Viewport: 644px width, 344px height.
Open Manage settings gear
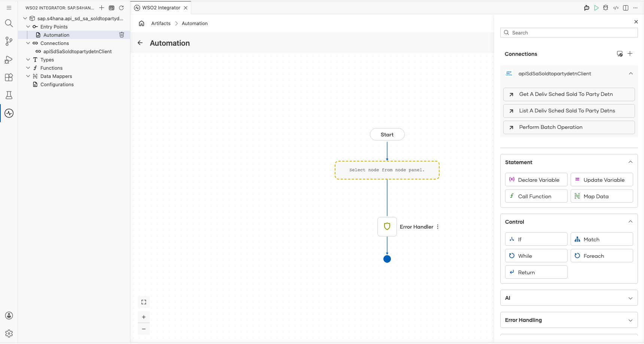point(9,334)
